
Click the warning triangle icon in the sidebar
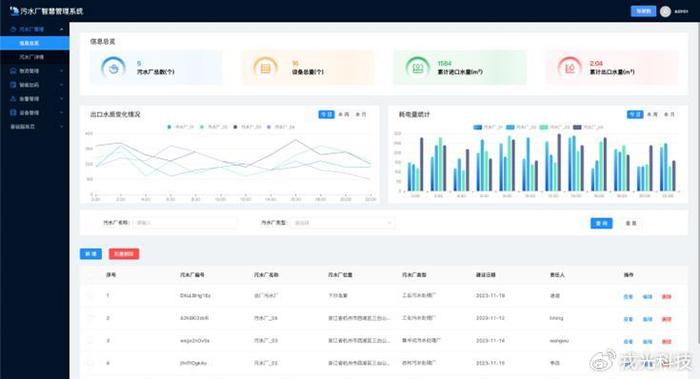(x=13, y=99)
